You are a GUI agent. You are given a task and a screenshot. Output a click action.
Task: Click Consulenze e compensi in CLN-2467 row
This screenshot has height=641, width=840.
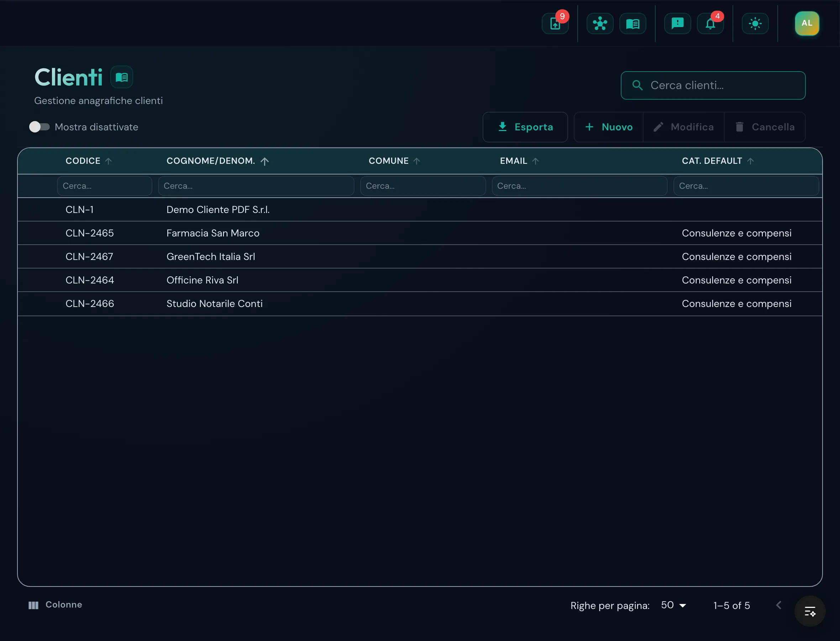(x=736, y=256)
